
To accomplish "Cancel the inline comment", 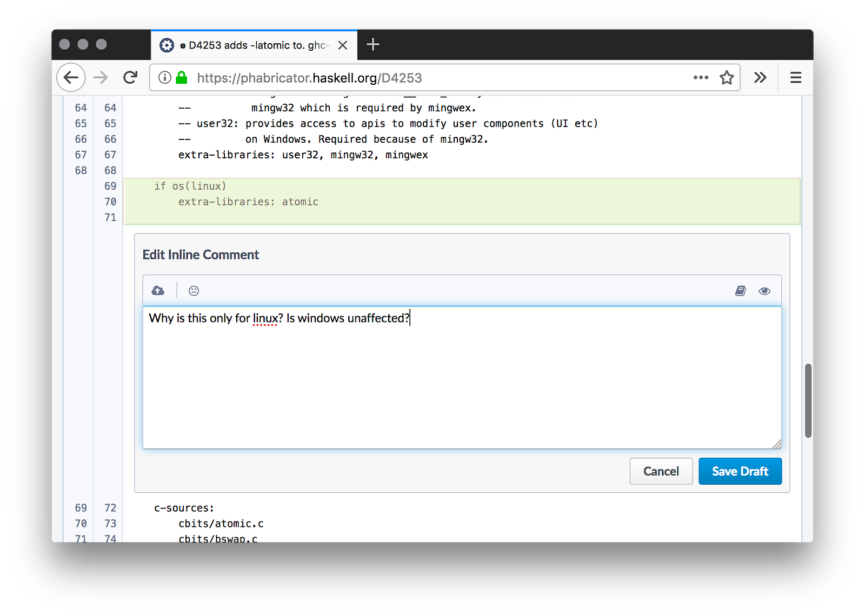I will (x=661, y=471).
